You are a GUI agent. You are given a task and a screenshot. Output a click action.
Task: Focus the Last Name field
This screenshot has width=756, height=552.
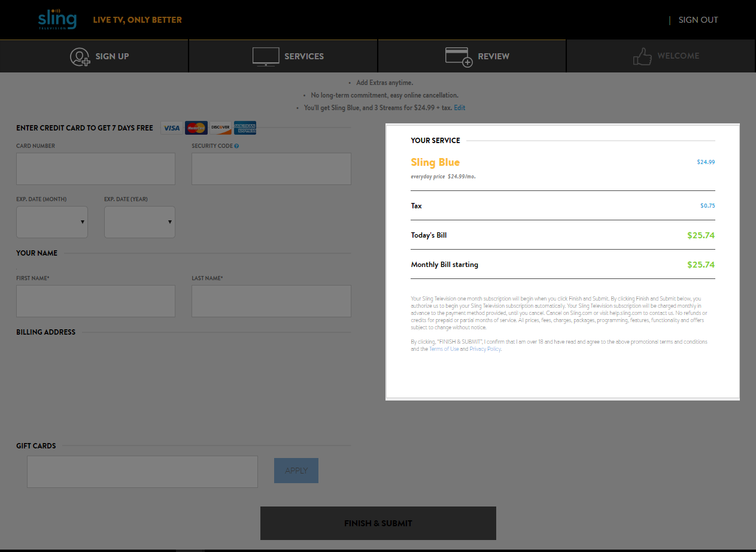(271, 301)
